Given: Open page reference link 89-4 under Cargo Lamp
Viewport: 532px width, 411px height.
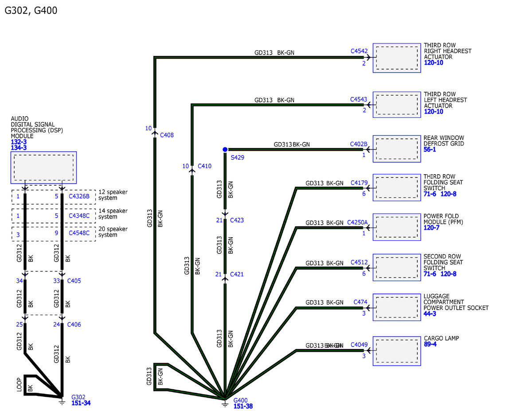Looking at the screenshot, I should [x=430, y=344].
